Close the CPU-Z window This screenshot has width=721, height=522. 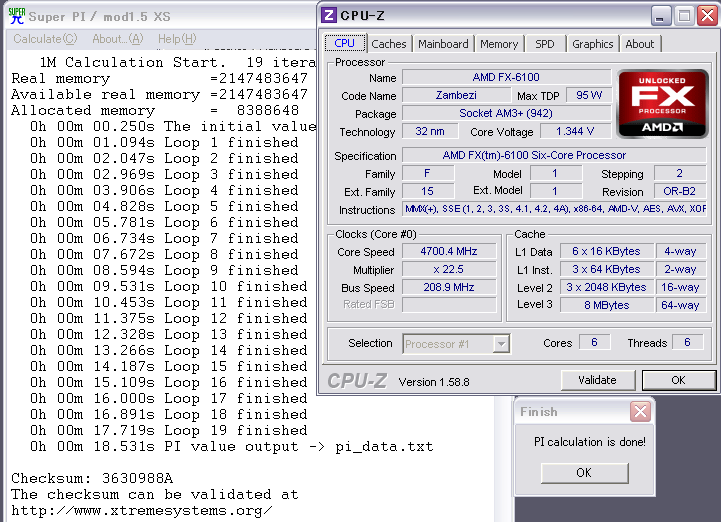[707, 16]
